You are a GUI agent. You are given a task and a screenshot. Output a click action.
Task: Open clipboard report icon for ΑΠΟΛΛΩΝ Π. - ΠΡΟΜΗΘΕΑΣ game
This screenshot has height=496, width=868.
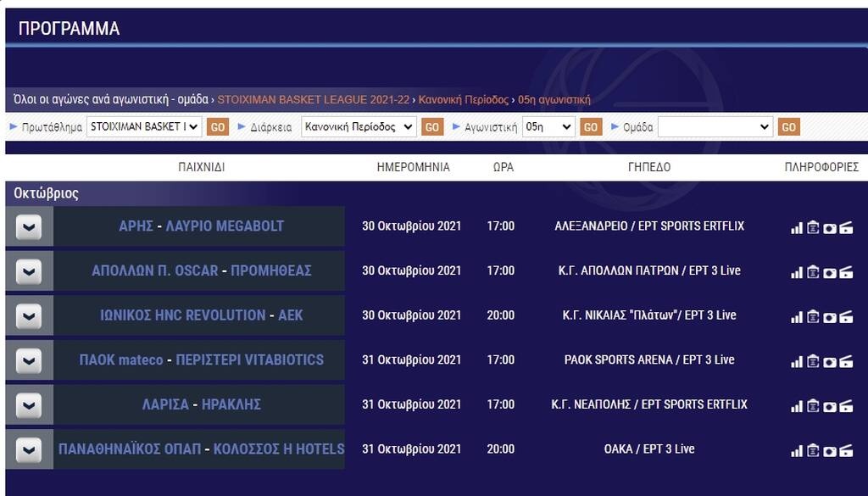tap(813, 272)
